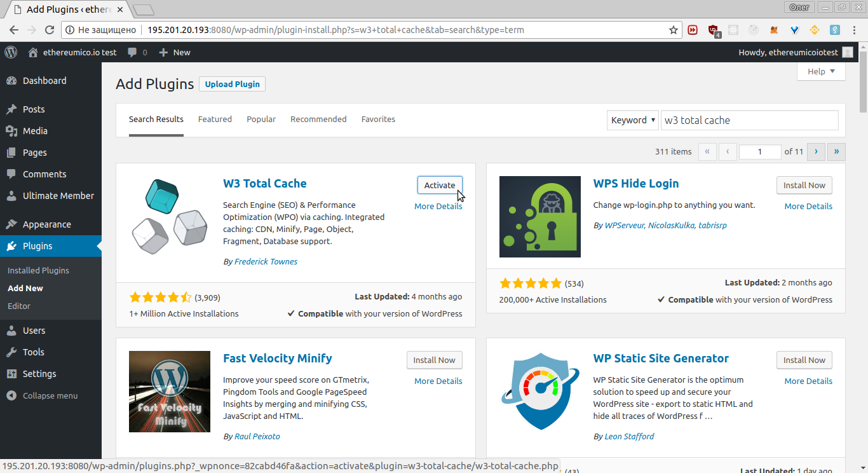The image size is (868, 473).
Task: Click the uBlock shield extension icon
Action: [714, 30]
